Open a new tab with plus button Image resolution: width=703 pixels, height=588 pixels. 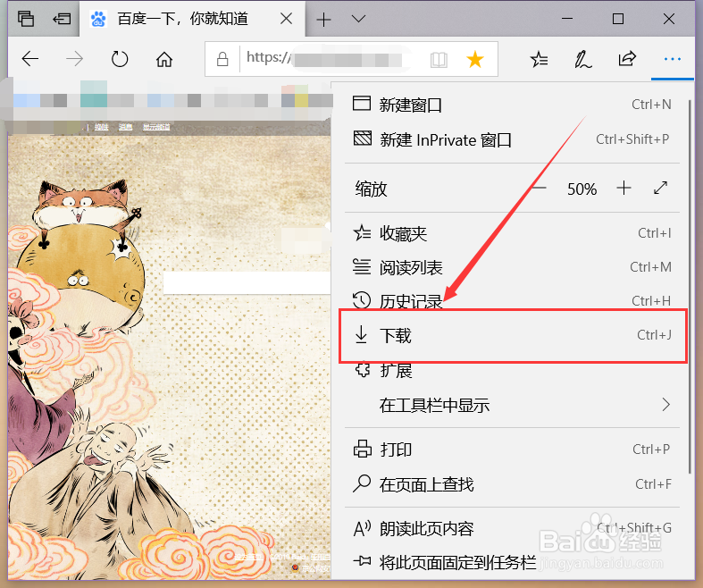coord(323,20)
